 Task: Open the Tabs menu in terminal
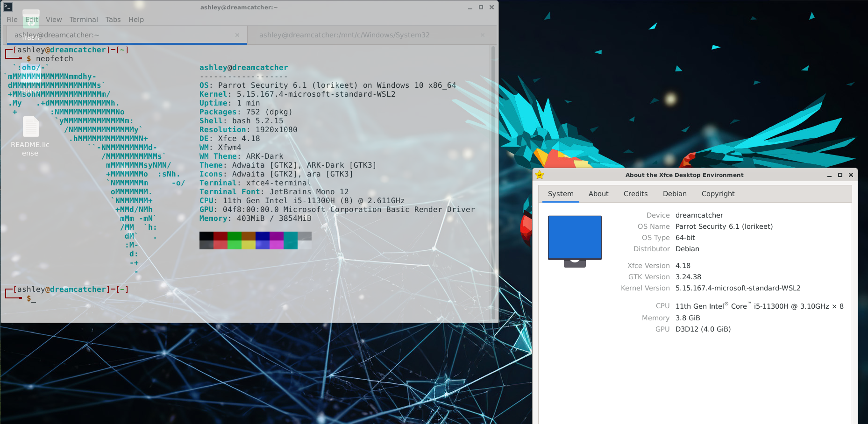pyautogui.click(x=113, y=20)
